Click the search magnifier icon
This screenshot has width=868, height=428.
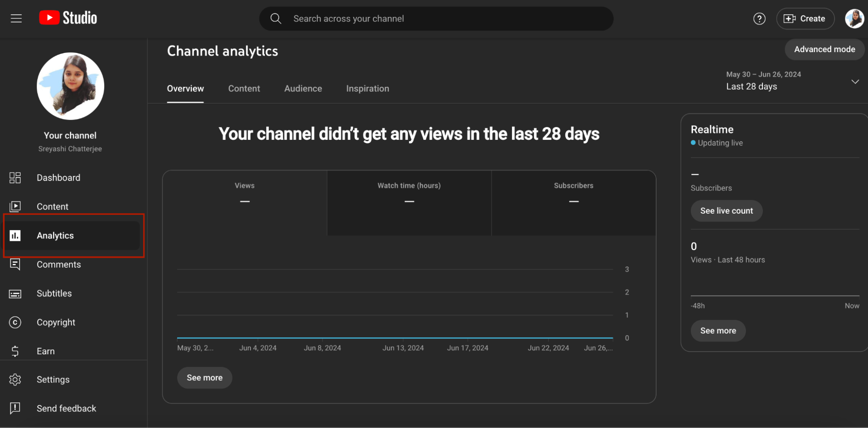[x=276, y=18]
